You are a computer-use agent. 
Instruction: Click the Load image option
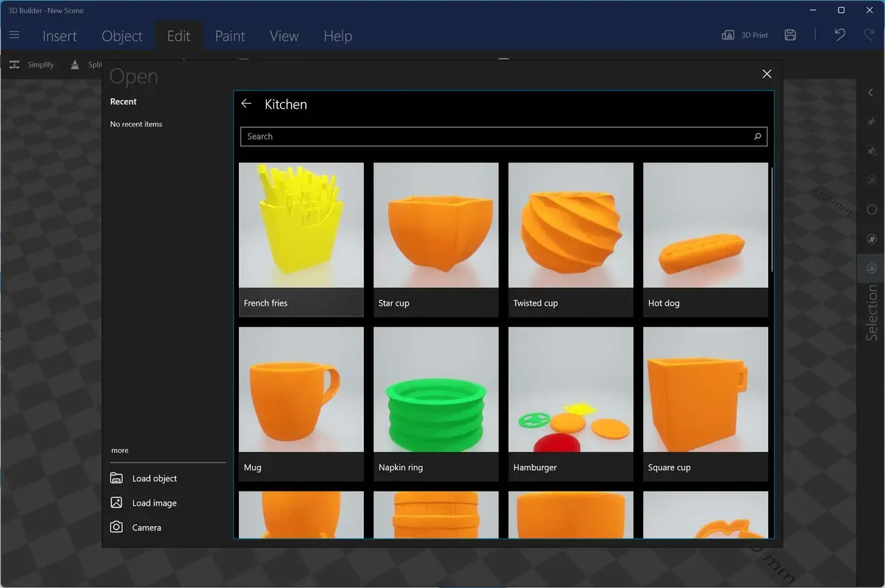(x=154, y=503)
